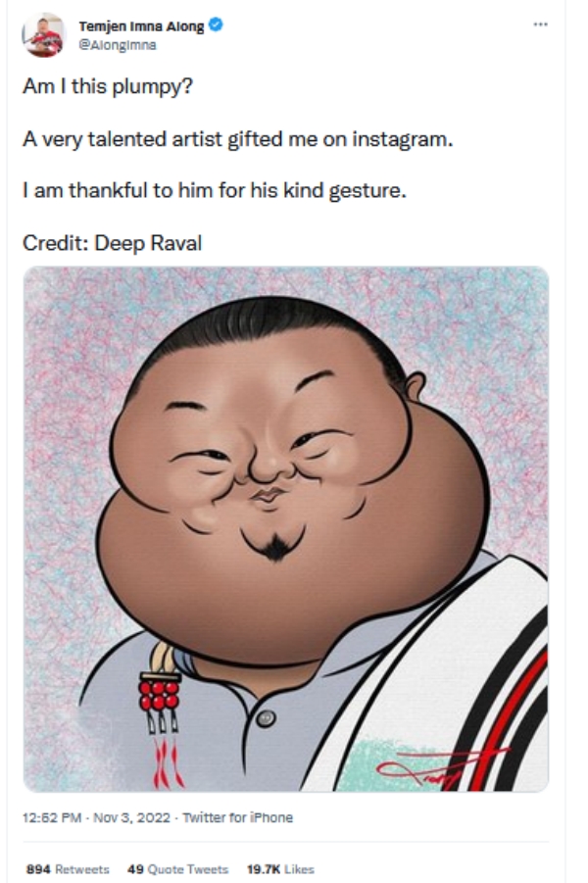Open Temjen Imna Along's profile avatar
The image size is (588, 883).
pos(43,35)
